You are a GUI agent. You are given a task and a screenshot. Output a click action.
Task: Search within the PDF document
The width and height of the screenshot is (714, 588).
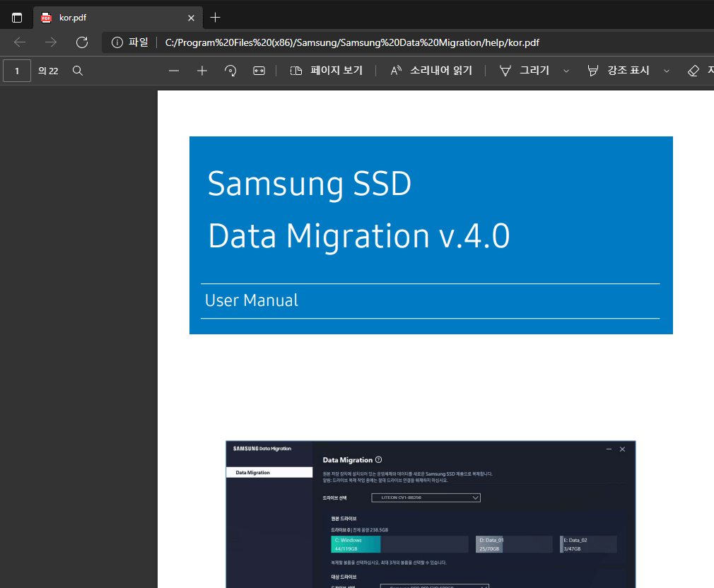(x=78, y=71)
